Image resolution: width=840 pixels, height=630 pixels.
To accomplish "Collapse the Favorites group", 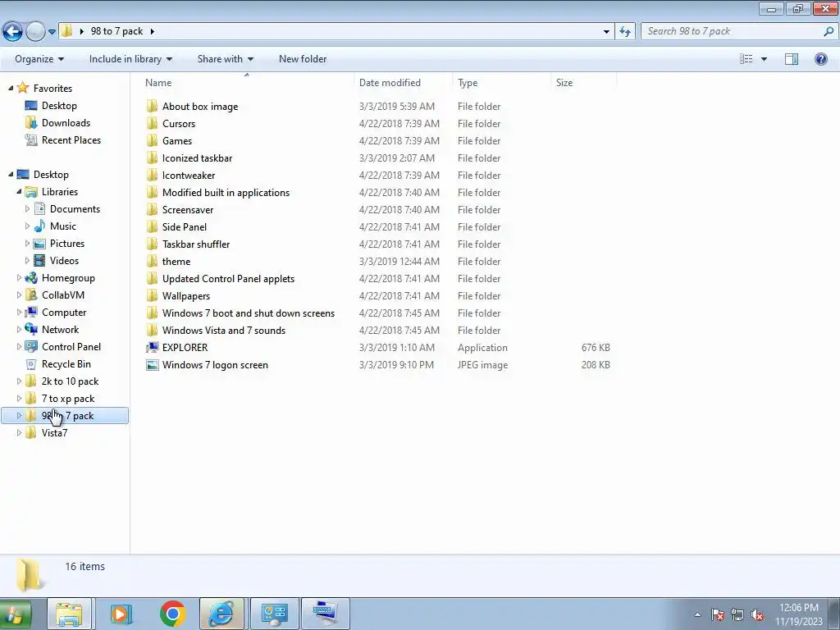I will [x=11, y=89].
